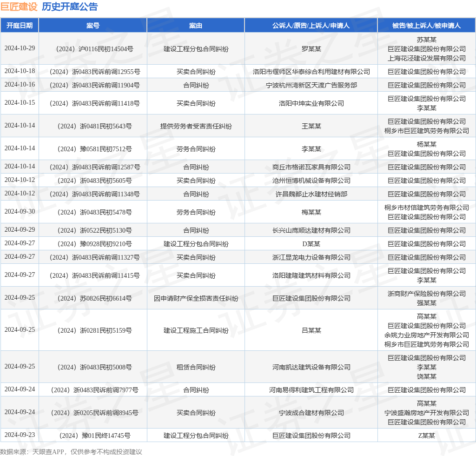Click cause 提供劳务者受害责任纠纷
Screen dimensions: 476x456
[x=196, y=127]
